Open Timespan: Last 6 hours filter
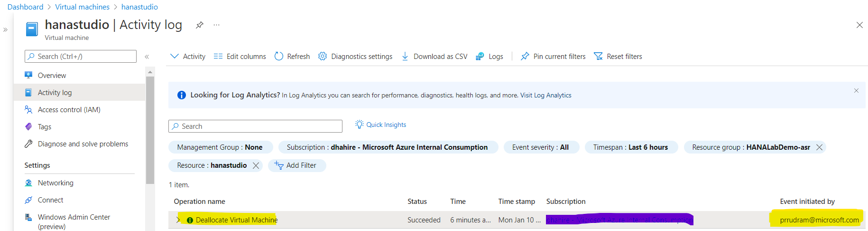Screen dimensions: 868x231 (x=631, y=147)
